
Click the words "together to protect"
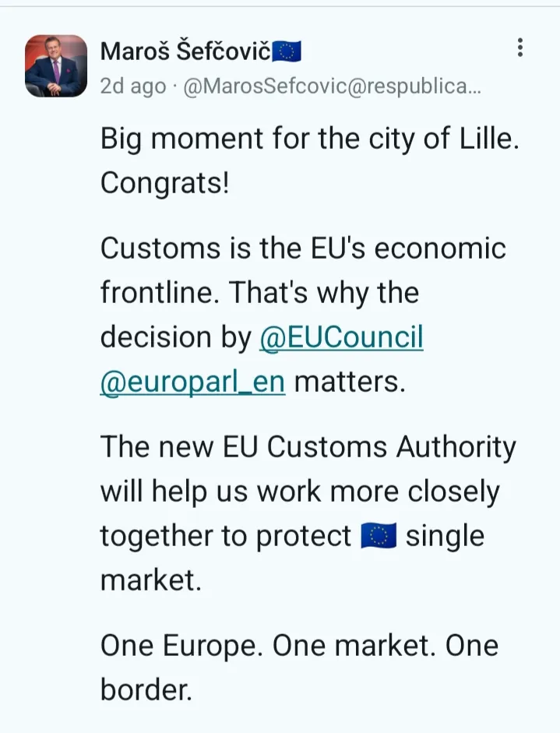pyautogui.click(x=226, y=537)
